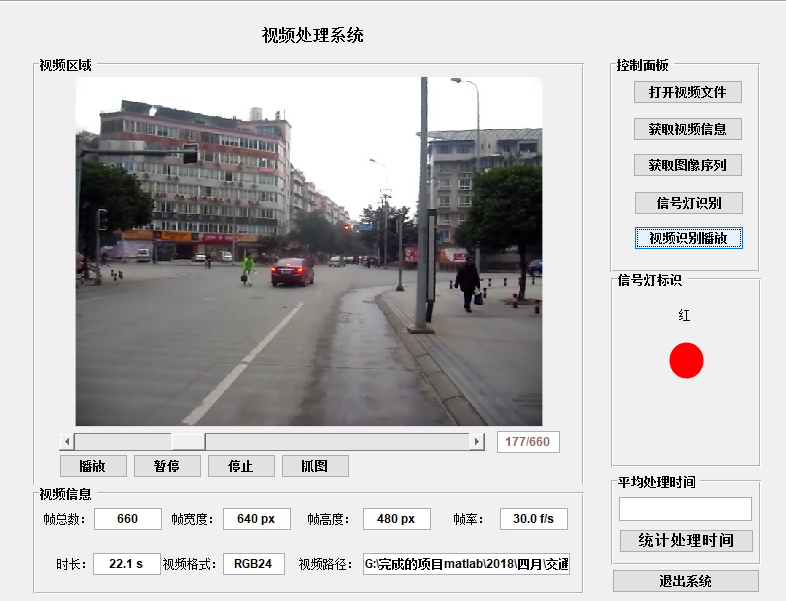This screenshot has width=786, height=601.
Task: Pause video with 暂停 button
Action: click(x=167, y=466)
